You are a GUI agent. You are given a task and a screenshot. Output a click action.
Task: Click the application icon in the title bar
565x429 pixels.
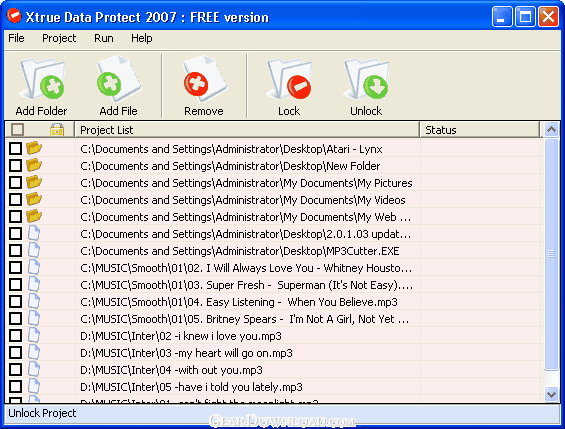pyautogui.click(x=14, y=16)
